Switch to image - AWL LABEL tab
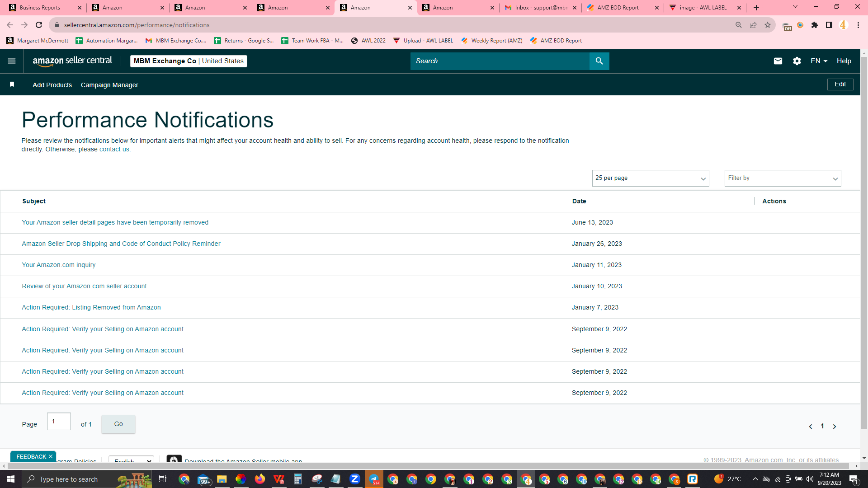 pos(705,8)
